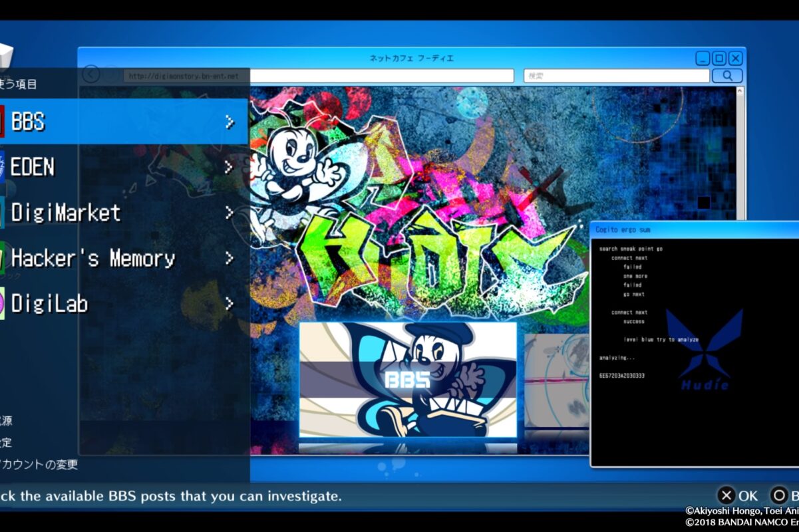This screenshot has height=532, width=799.
Task: Expand the DigiMarket row chevron
Action: click(x=230, y=213)
